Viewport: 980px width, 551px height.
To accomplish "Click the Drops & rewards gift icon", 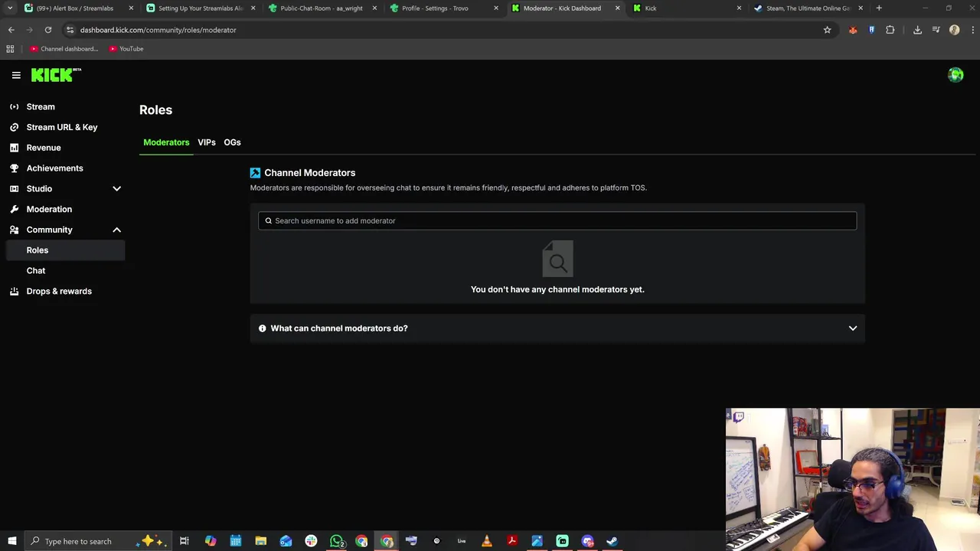I will point(14,291).
